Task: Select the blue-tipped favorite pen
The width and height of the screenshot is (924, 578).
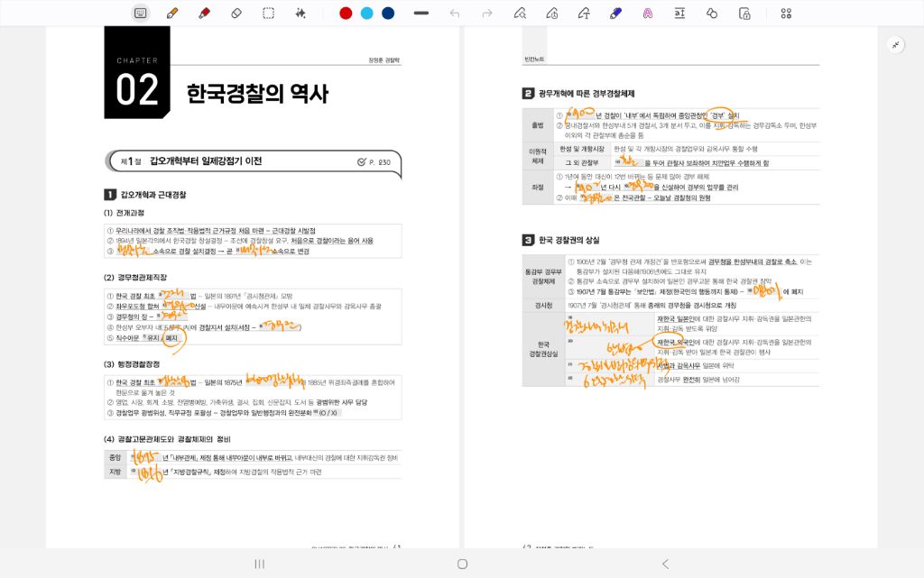Action: [x=616, y=13]
